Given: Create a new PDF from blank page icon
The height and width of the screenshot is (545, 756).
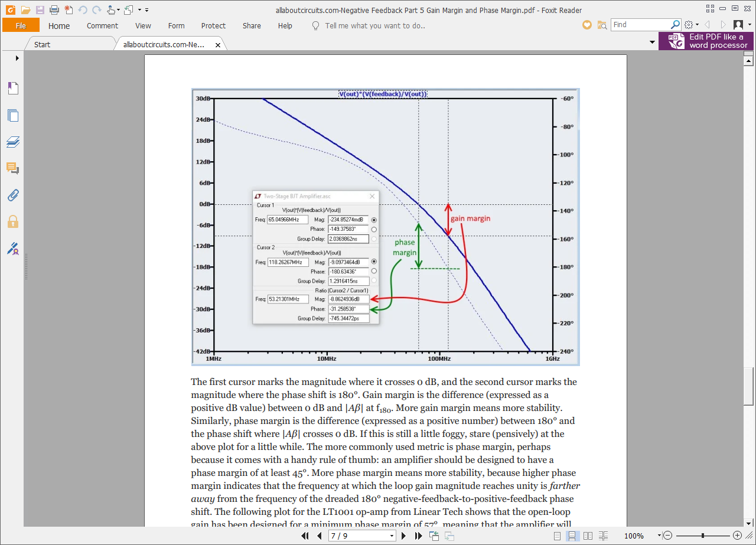Looking at the screenshot, I should (x=69, y=9).
